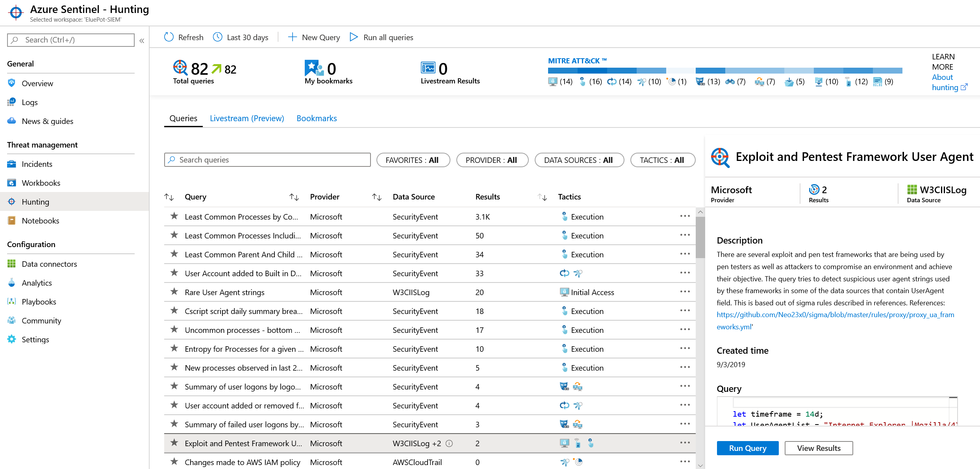Favorite Least Common Processes by Co... query
The width and height of the screenshot is (980, 469).
[174, 216]
